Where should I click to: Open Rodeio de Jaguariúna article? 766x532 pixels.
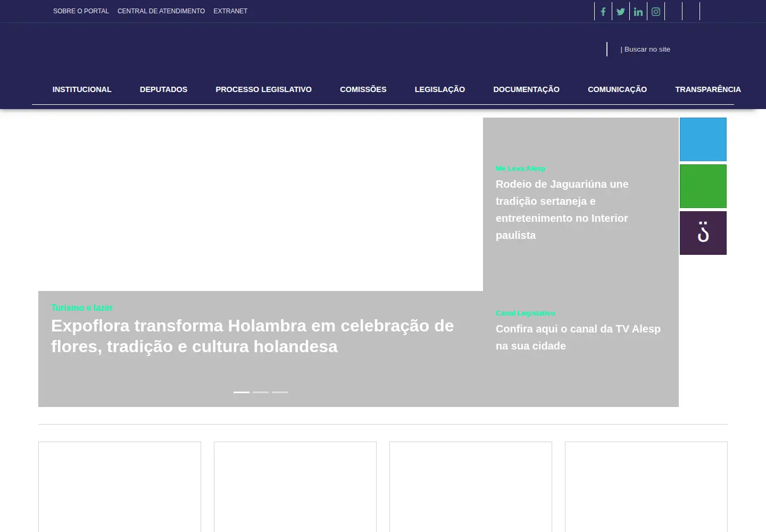[x=562, y=210]
